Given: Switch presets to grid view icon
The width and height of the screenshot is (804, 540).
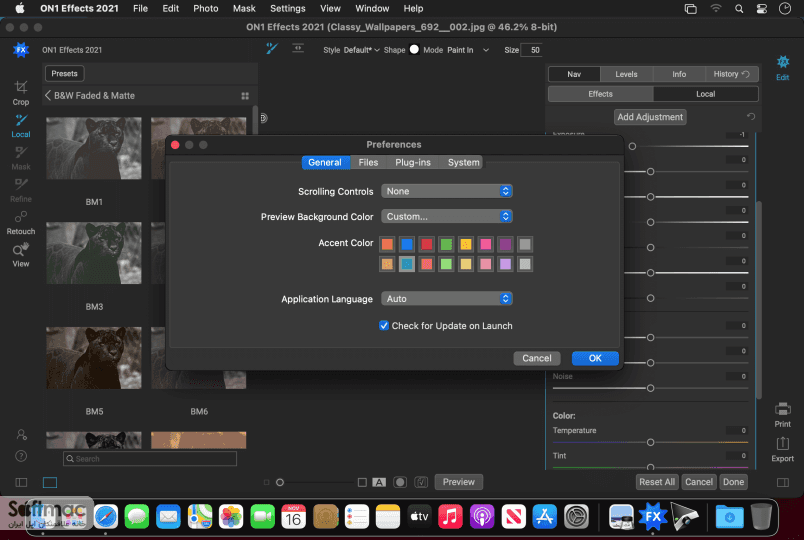Looking at the screenshot, I should tap(245, 96).
